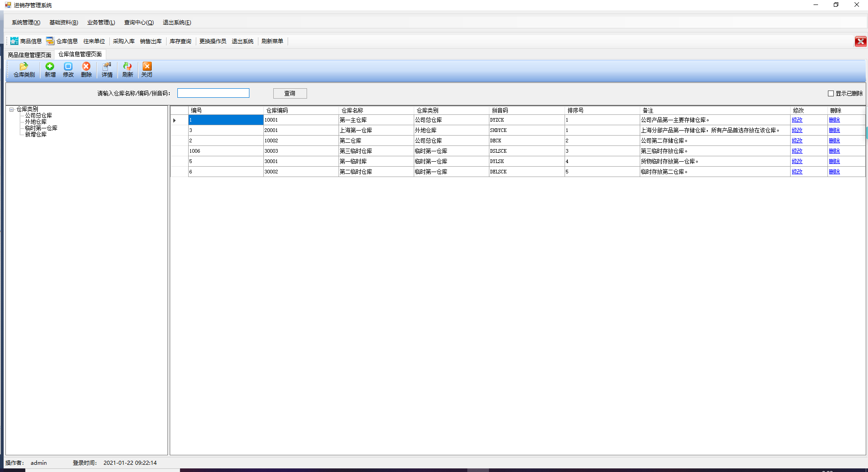Collapse the 仓库类别 tree root node
This screenshot has height=472, width=868.
[12, 109]
